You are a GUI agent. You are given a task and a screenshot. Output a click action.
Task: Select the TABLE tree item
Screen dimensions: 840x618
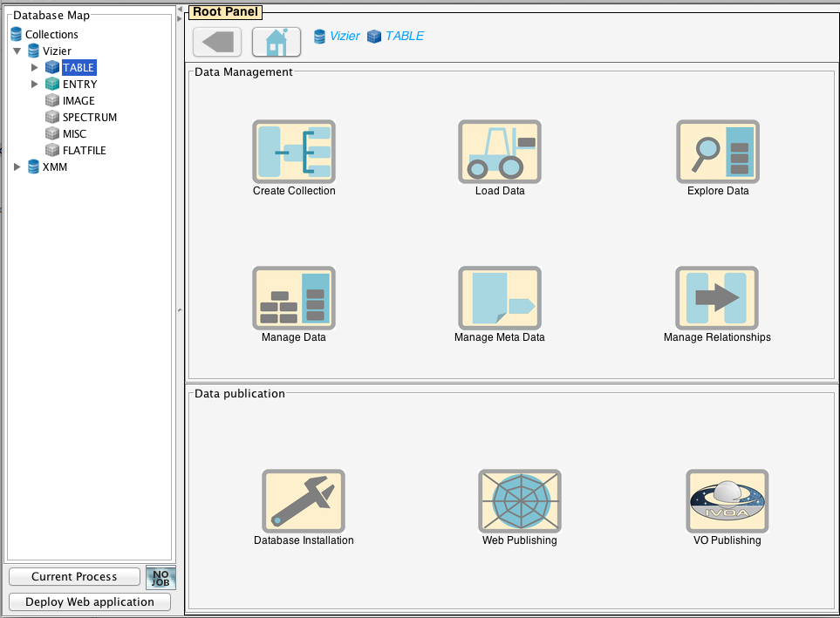click(x=71, y=67)
